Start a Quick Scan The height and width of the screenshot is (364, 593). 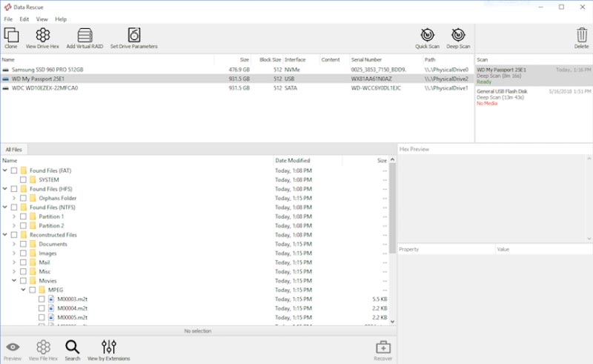427,36
